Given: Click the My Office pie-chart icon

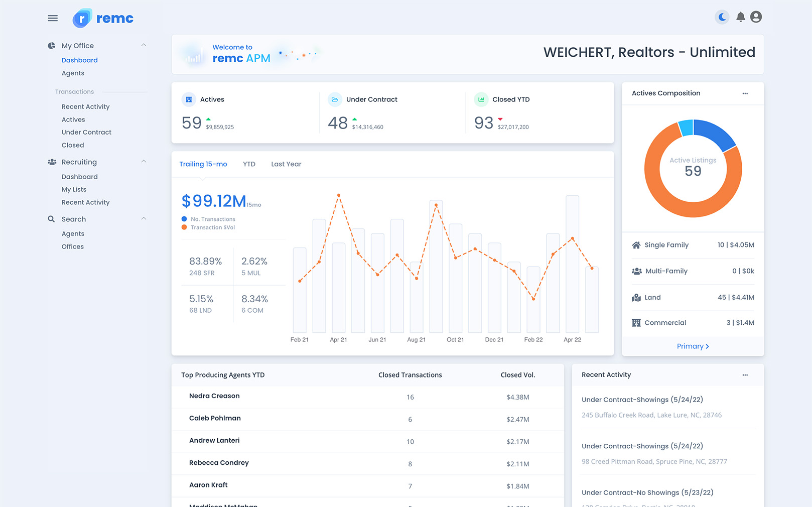Looking at the screenshot, I should (51, 46).
